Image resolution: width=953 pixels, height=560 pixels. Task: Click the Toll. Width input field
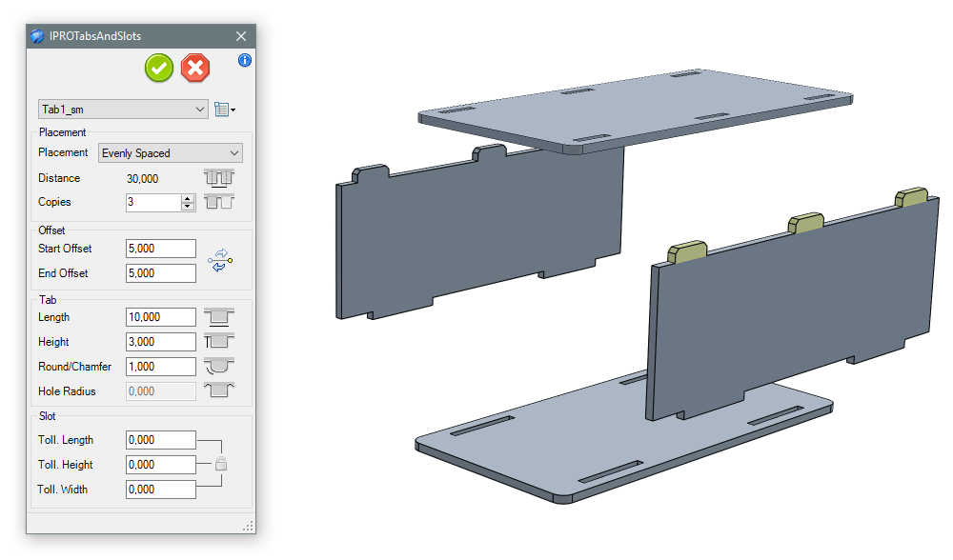[x=161, y=490]
